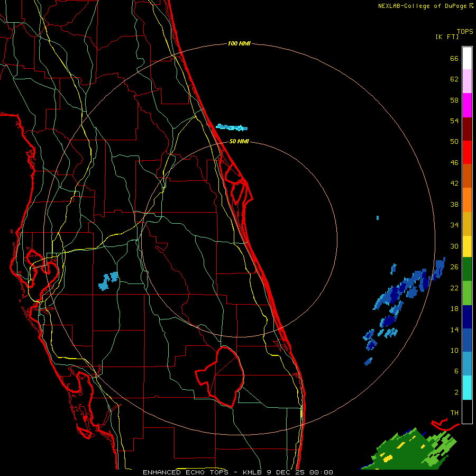The image size is (476, 476).
Task: Click the legend value 50
Action: [454, 141]
